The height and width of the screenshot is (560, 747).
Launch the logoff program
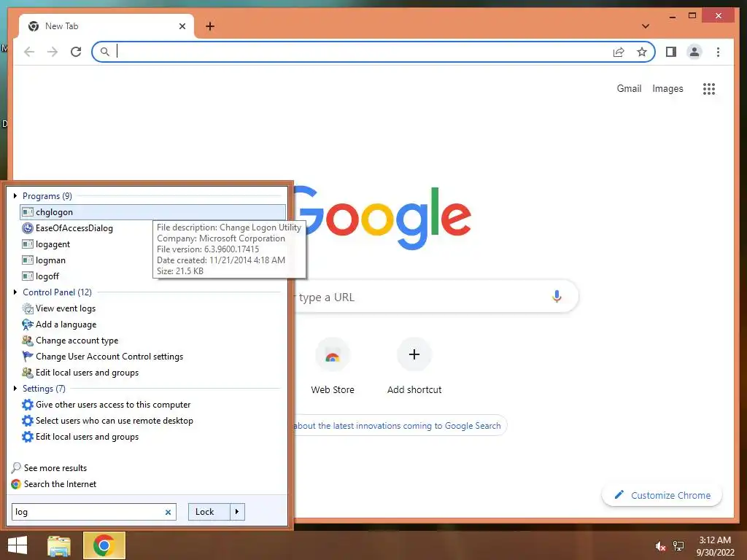pyautogui.click(x=41, y=276)
